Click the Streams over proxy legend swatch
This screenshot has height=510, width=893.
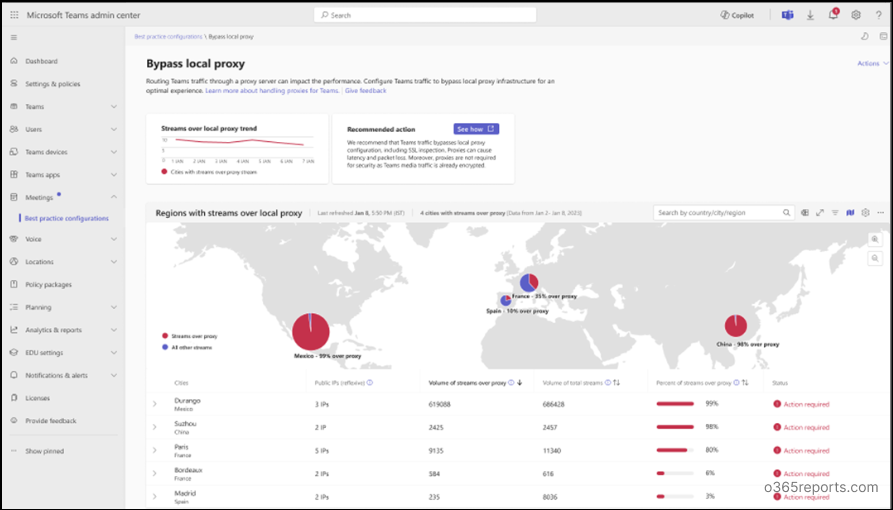165,336
